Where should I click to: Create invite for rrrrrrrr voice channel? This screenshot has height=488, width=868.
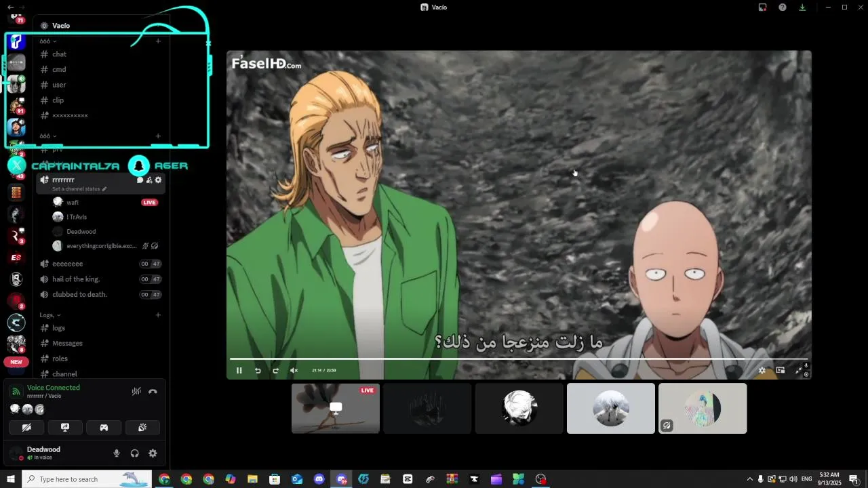[x=149, y=180]
